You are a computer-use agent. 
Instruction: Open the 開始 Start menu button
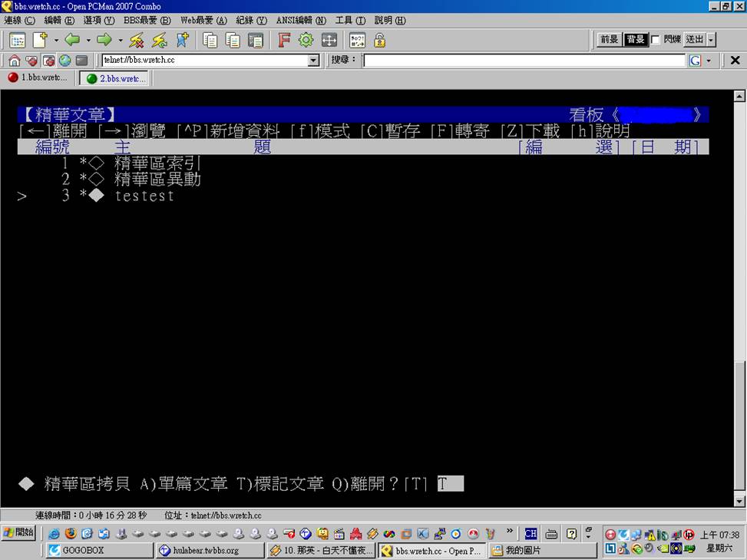click(x=18, y=533)
